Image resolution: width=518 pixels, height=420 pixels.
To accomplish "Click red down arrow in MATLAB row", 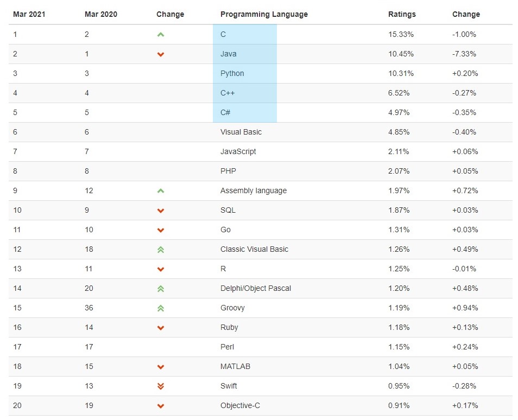I will point(161,367).
